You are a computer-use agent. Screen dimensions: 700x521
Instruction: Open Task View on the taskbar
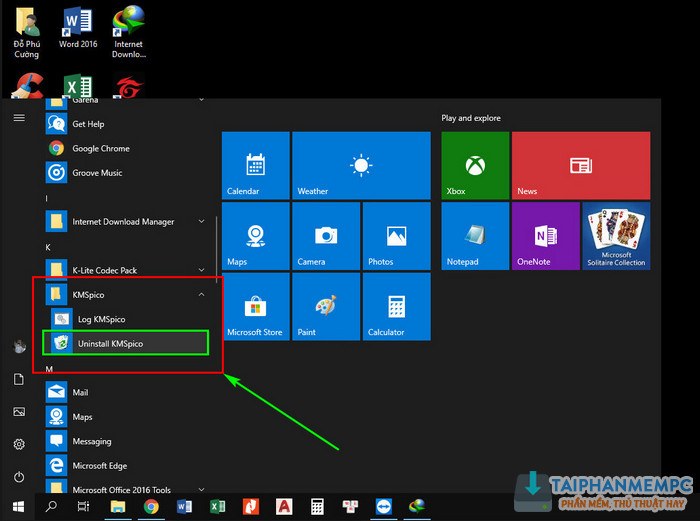[x=83, y=507]
